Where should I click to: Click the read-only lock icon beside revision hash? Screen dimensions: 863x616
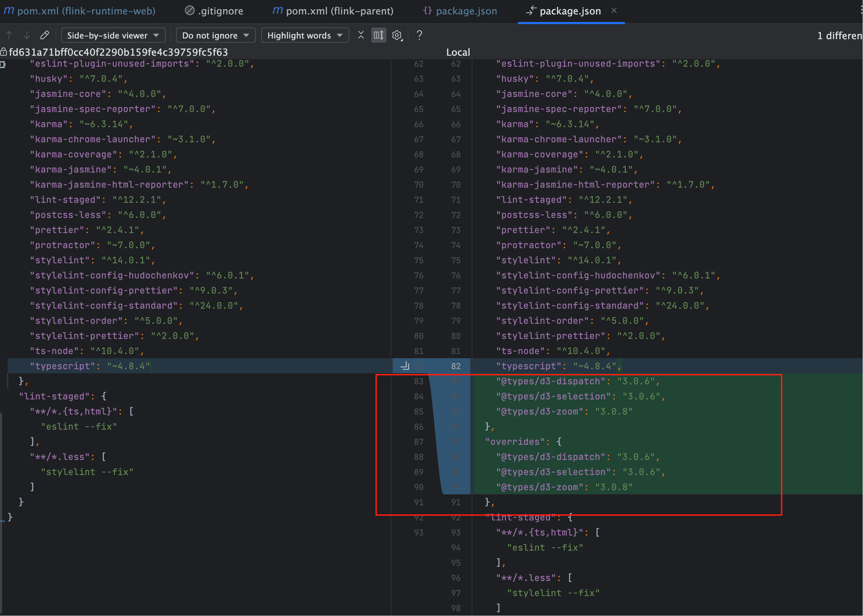click(3, 52)
